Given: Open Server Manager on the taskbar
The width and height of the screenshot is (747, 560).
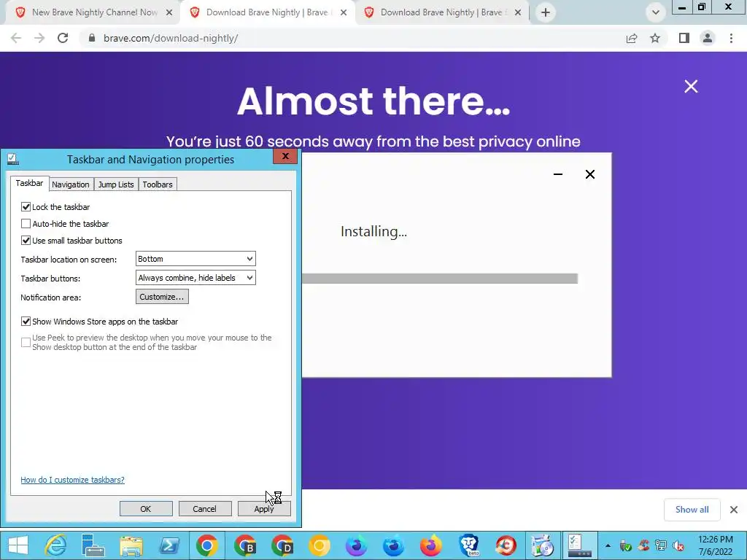Looking at the screenshot, I should click(x=93, y=545).
